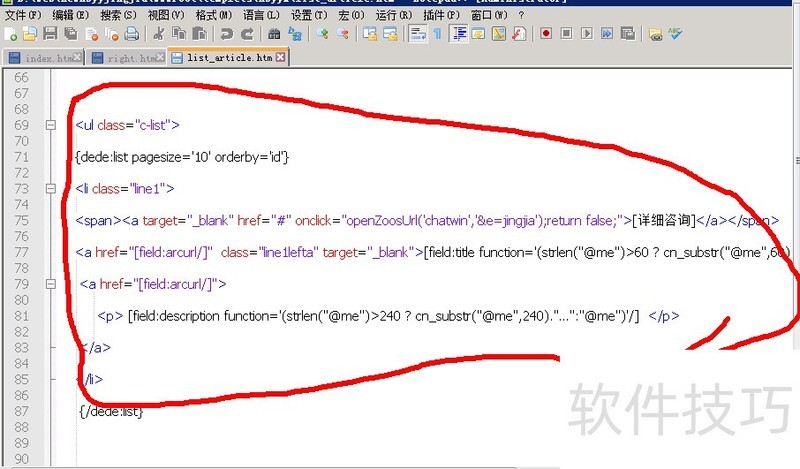The height and width of the screenshot is (469, 800).
Task: Collapse the ul fold marker on line 69
Action: pyautogui.click(x=51, y=125)
